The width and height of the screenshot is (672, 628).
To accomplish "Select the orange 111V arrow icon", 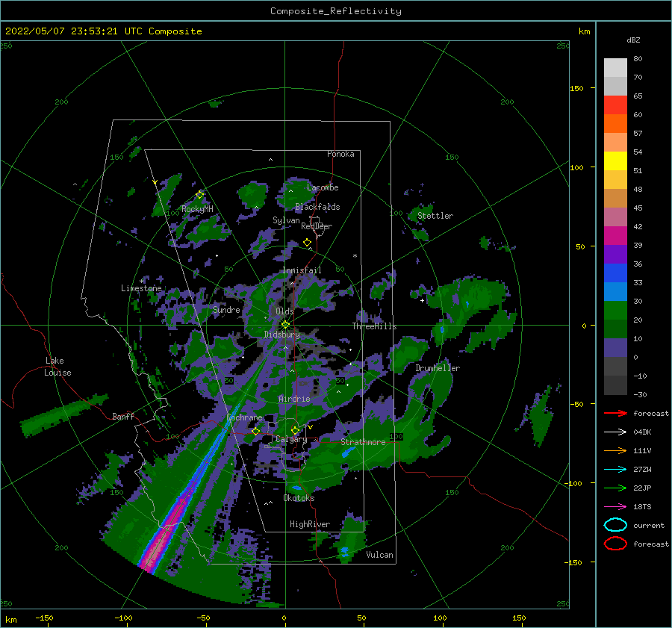I will (x=615, y=450).
